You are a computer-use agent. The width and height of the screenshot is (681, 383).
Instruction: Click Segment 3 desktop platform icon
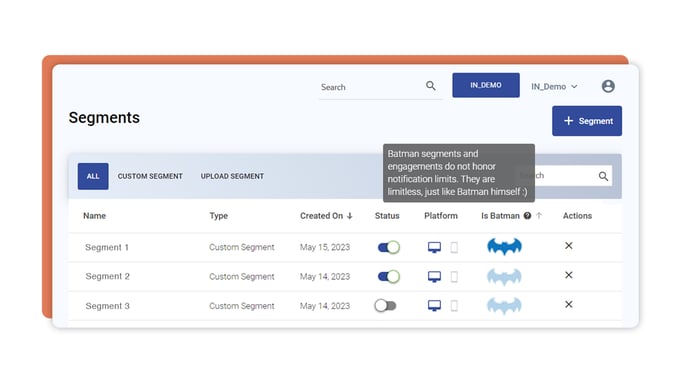(434, 306)
